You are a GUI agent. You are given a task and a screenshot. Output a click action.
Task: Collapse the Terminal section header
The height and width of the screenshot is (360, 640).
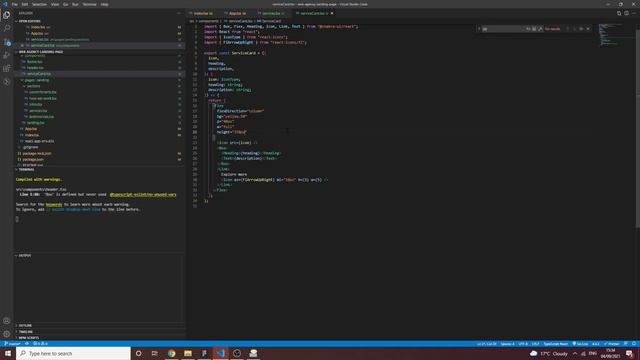click(26, 169)
